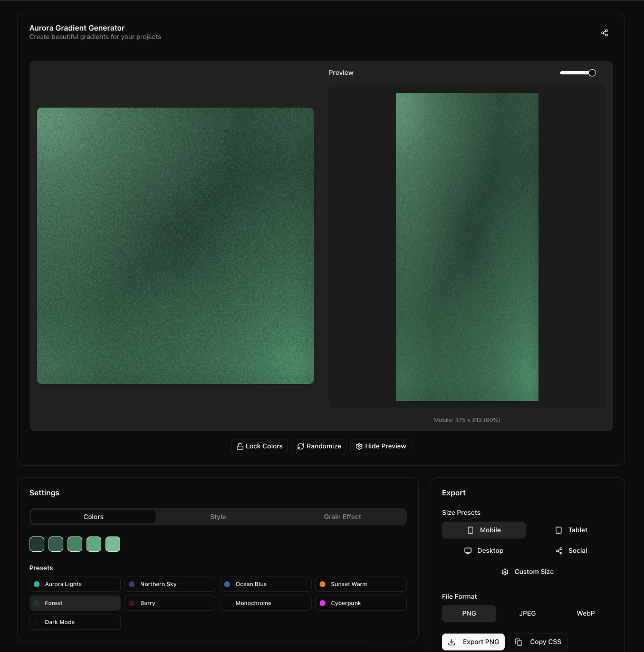Apply the Forest preset
Image resolution: width=644 pixels, height=652 pixels.
[x=75, y=603]
